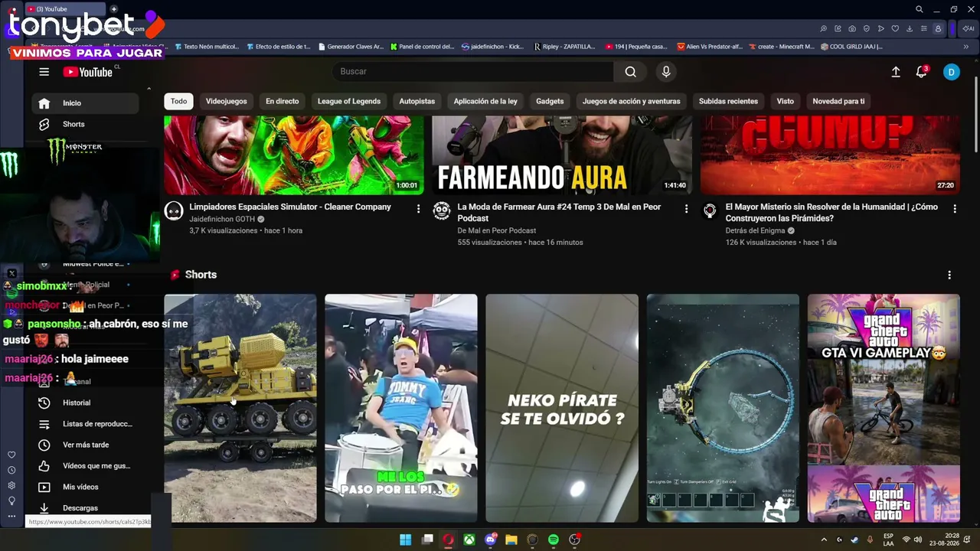Open the Opera AI button
The height and width of the screenshot is (551, 980).
(x=967, y=29)
